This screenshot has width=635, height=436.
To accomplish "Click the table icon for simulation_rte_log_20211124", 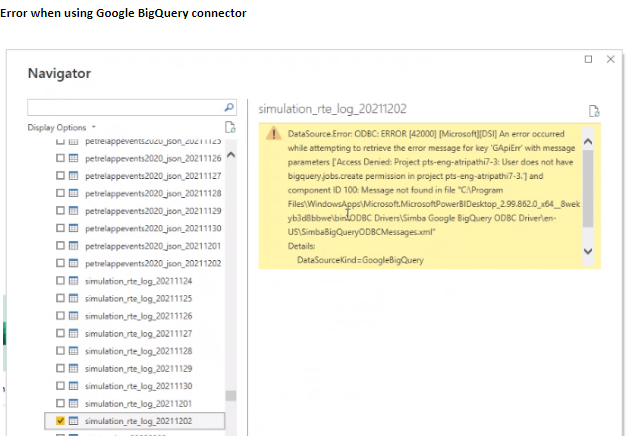I will click(73, 281).
